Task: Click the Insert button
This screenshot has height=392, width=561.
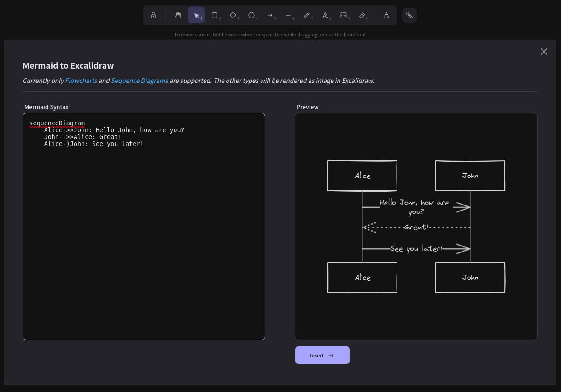Action: click(x=322, y=355)
